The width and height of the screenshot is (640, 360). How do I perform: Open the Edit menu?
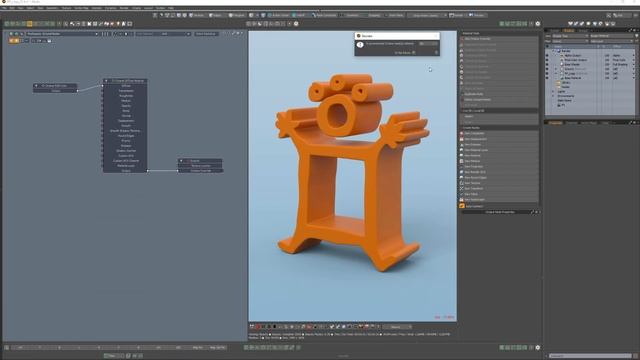(12, 8)
